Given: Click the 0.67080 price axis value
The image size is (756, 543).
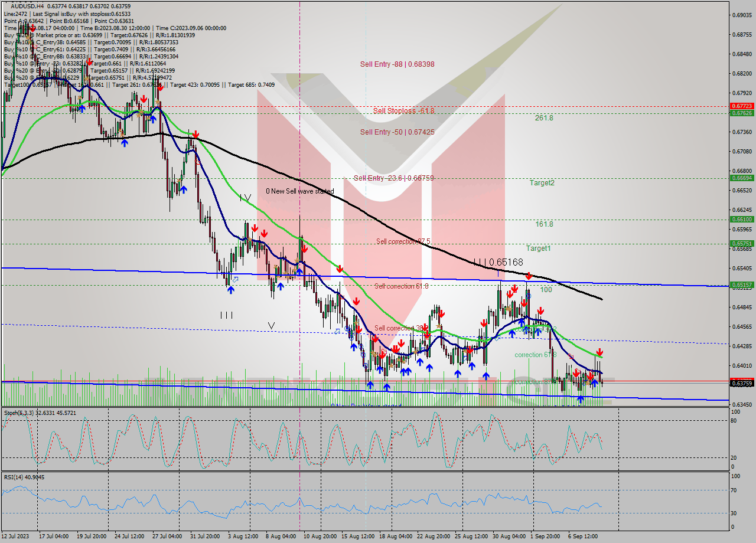Looking at the screenshot, I should [742, 152].
